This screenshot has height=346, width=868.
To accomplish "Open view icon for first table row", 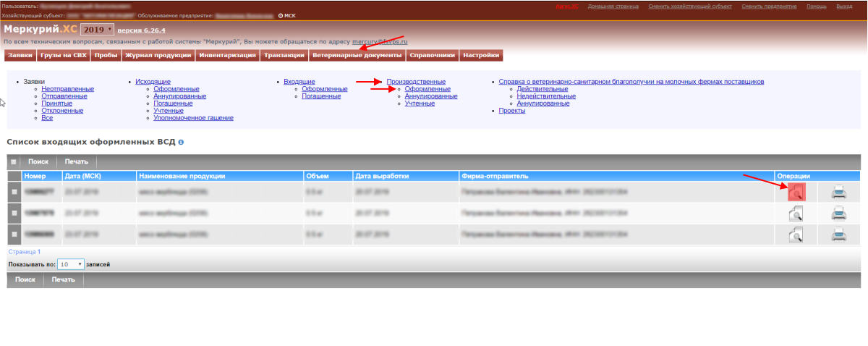I will (796, 191).
